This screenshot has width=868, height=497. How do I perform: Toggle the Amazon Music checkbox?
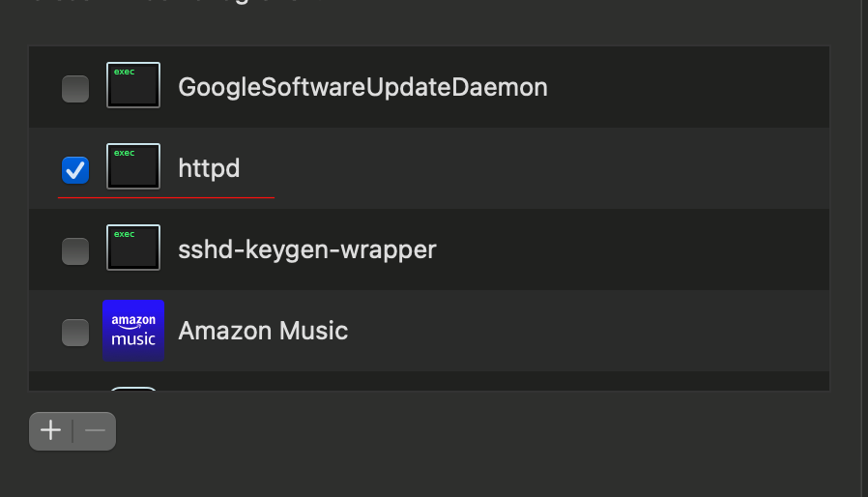(x=75, y=333)
